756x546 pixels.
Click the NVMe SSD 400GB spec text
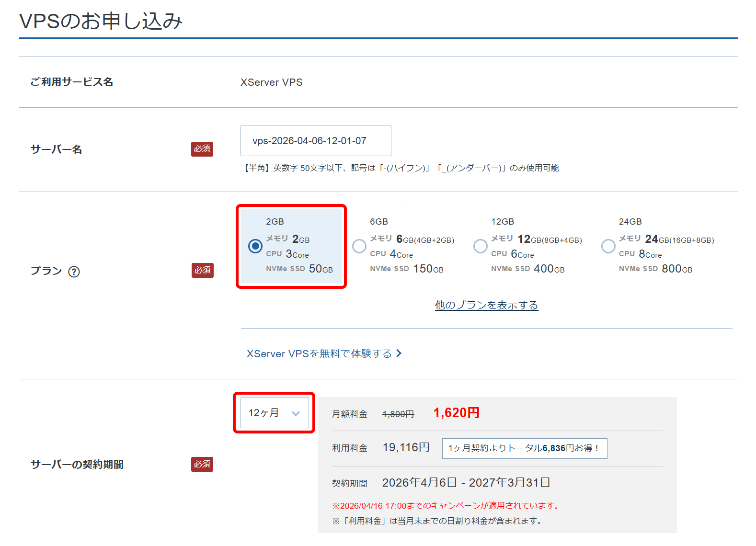(x=527, y=269)
